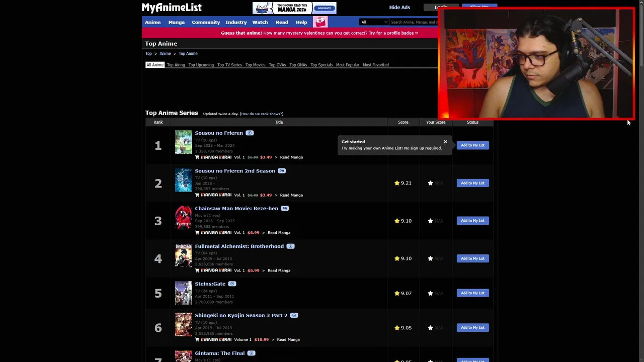The width and height of the screenshot is (644, 362).
Task: Open the Help navigation menu
Action: pyautogui.click(x=301, y=22)
